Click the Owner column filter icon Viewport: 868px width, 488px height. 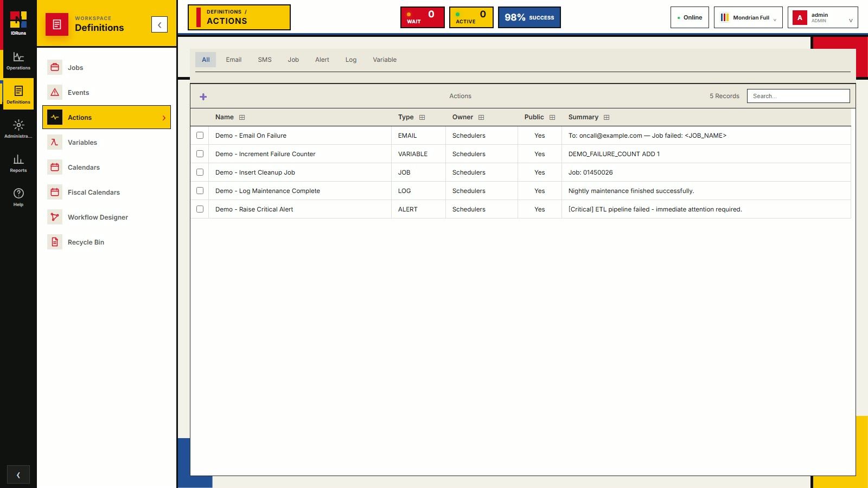[x=481, y=118]
